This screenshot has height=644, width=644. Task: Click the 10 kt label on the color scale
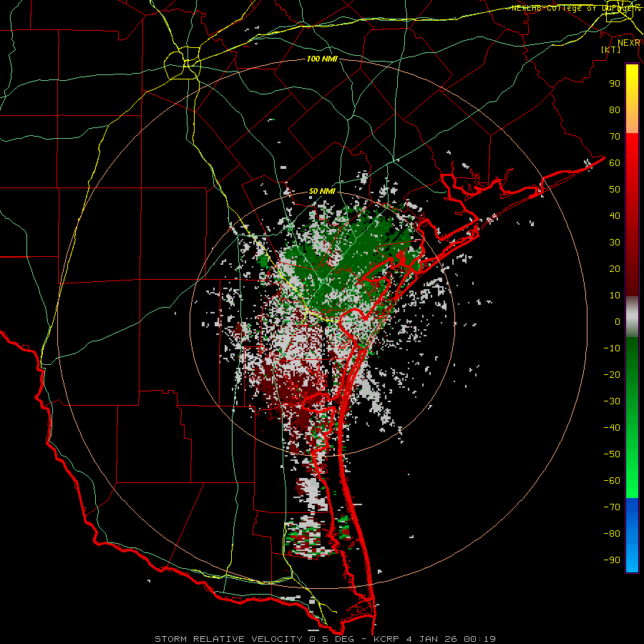point(615,296)
